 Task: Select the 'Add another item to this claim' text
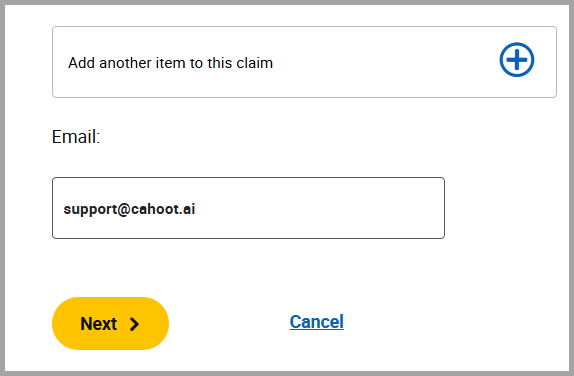(171, 63)
